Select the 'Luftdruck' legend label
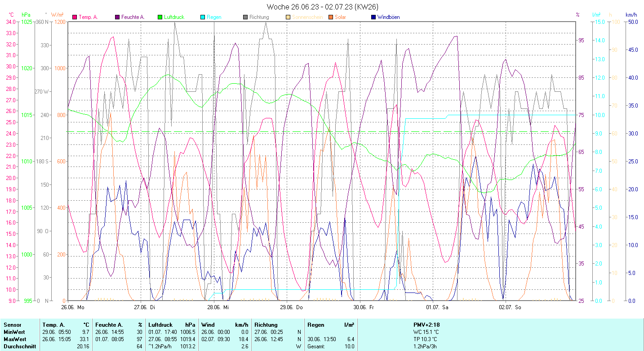The image size is (644, 351). pyautogui.click(x=174, y=18)
